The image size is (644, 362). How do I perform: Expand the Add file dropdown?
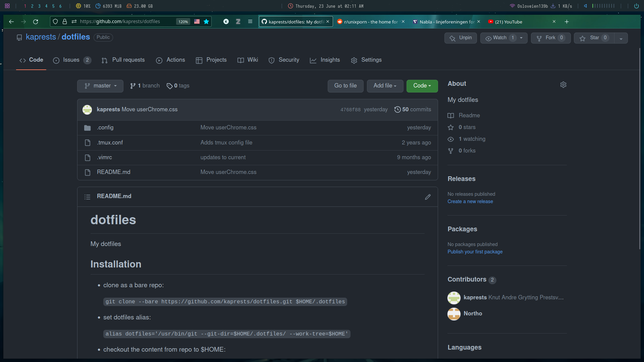[x=385, y=86]
